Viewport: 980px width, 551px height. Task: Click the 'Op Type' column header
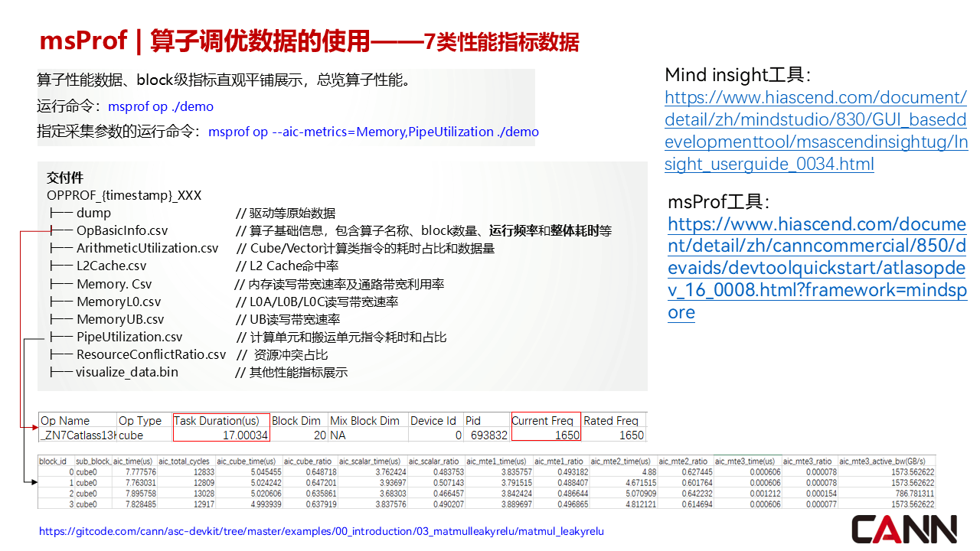[x=140, y=420]
